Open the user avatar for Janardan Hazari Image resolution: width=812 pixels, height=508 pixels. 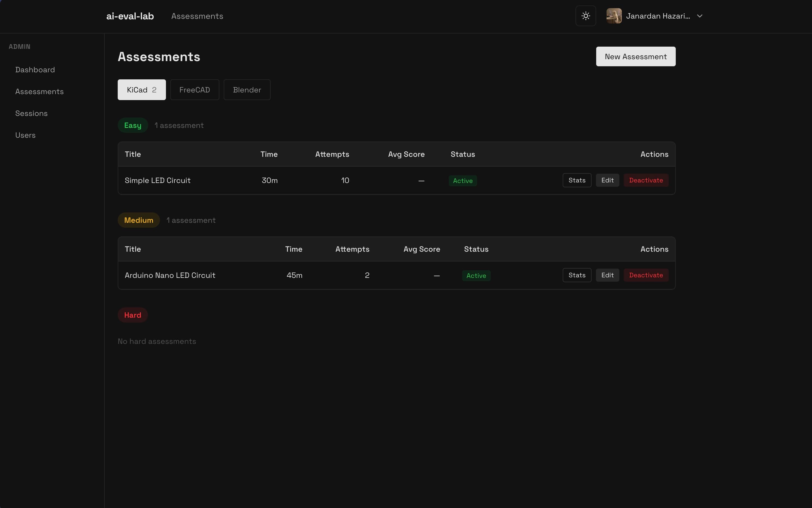(x=614, y=16)
